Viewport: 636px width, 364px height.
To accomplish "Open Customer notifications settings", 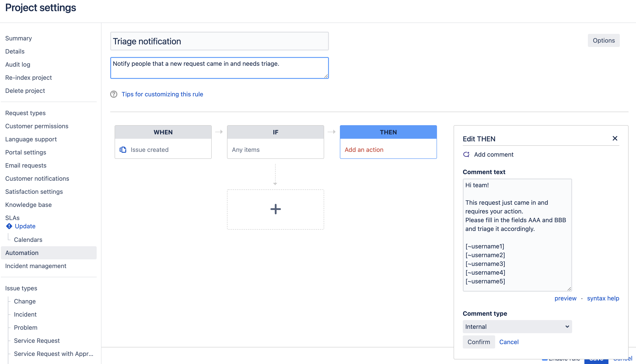I will click(x=37, y=179).
